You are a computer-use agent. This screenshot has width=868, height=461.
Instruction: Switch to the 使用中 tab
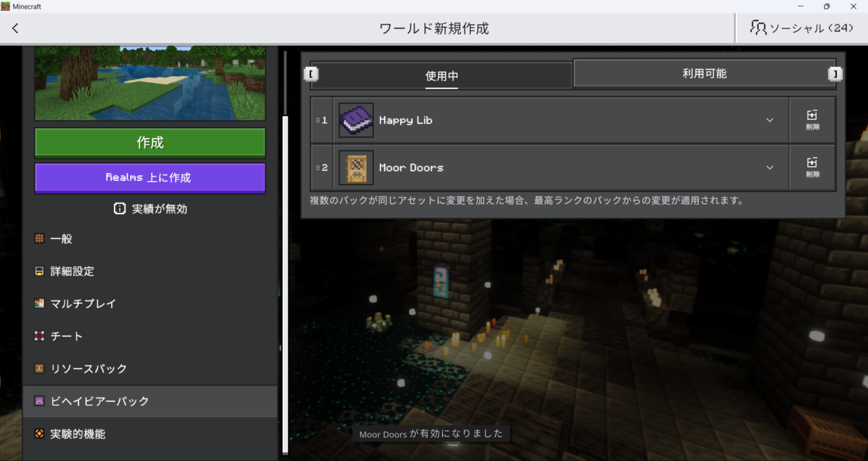pyautogui.click(x=441, y=76)
